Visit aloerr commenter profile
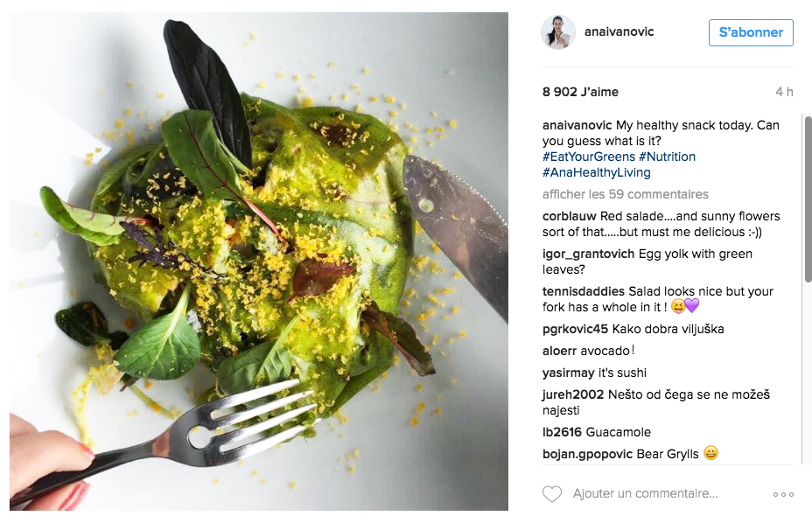This screenshot has width=812, height=523. point(559,351)
